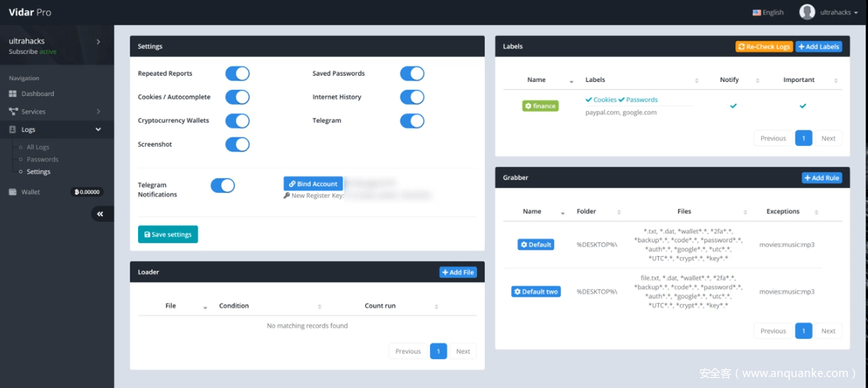Click the Add Labels button
Image resolution: width=868 pixels, height=388 pixels.
(819, 47)
